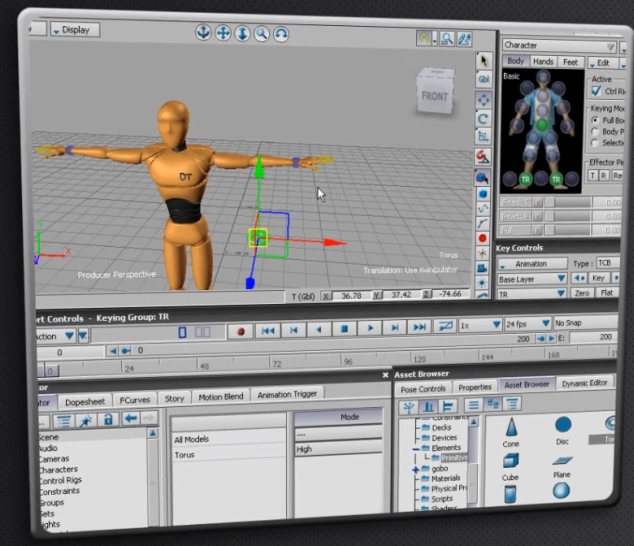The image size is (634, 546).
Task: Open the Motion Blend tab
Action: tap(221, 397)
